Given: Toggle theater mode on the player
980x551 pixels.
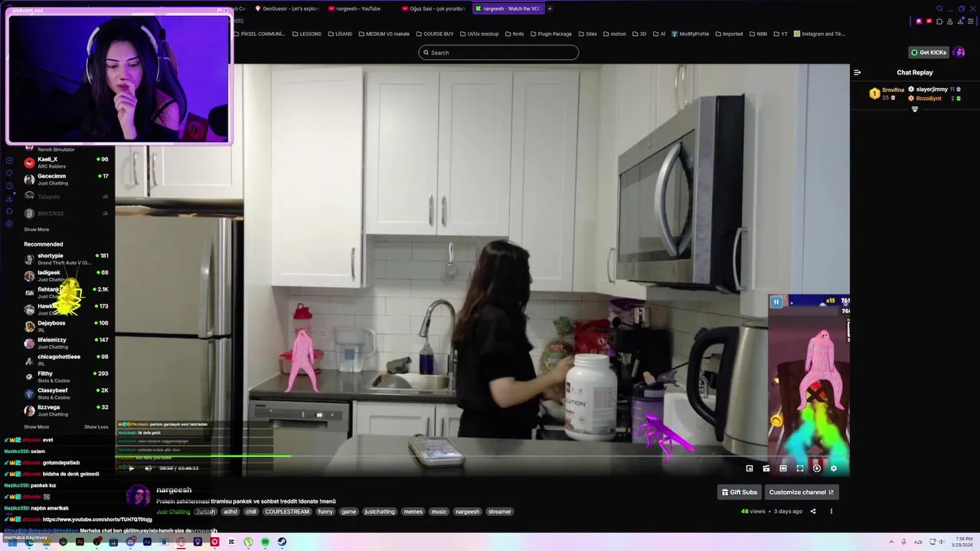Looking at the screenshot, I should [x=783, y=468].
